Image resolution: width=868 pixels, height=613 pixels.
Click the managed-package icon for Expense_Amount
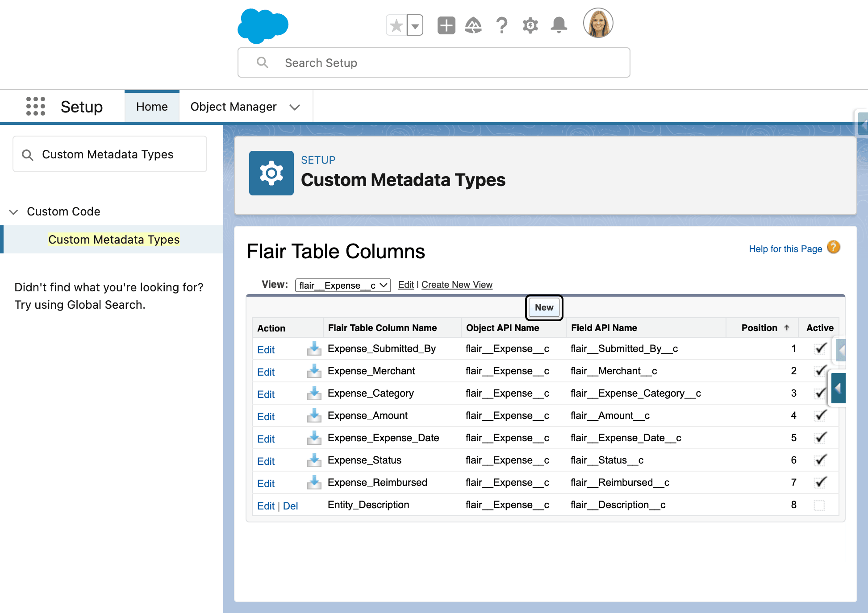(314, 415)
